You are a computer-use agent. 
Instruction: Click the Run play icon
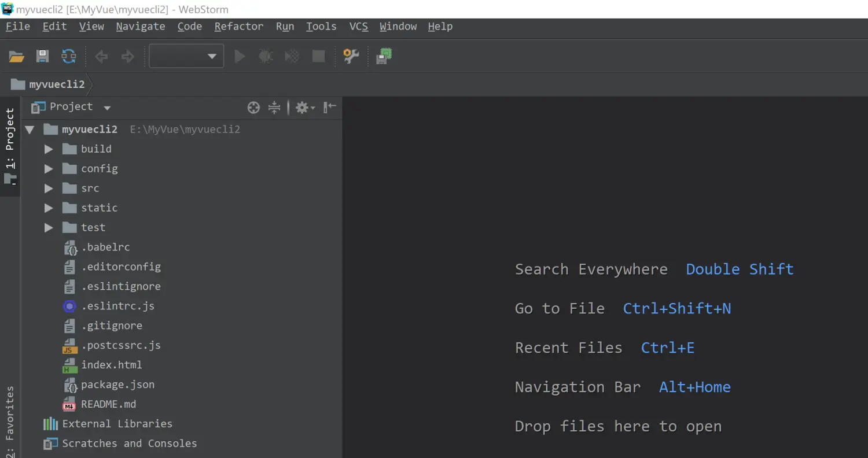[240, 56]
